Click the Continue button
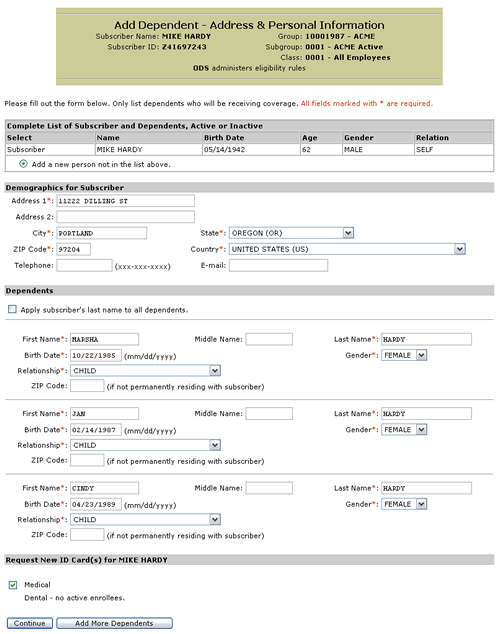The height and width of the screenshot is (634, 500). tap(30, 623)
